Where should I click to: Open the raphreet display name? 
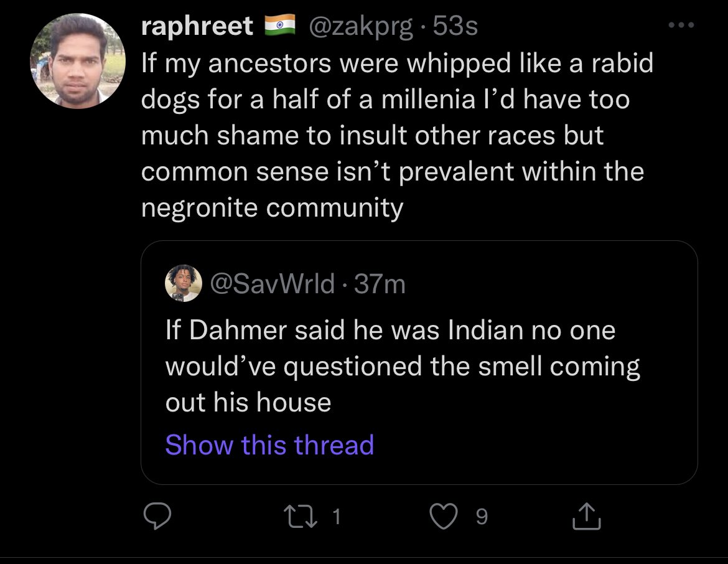197,26
